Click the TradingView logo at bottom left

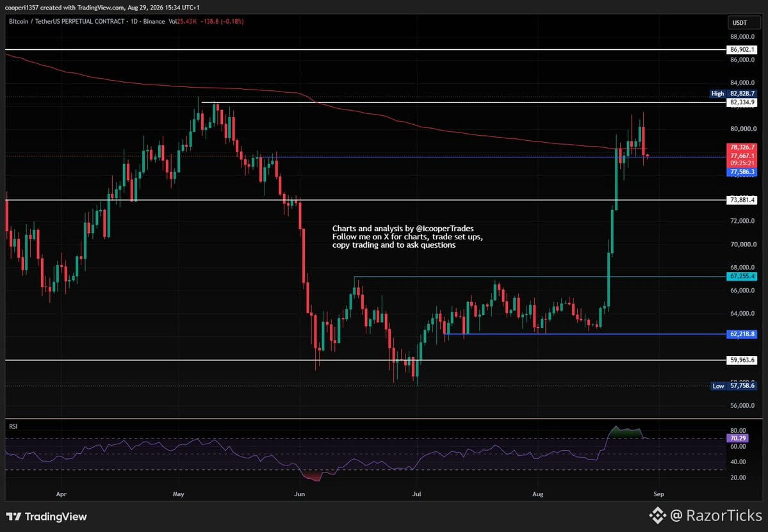[x=47, y=517]
